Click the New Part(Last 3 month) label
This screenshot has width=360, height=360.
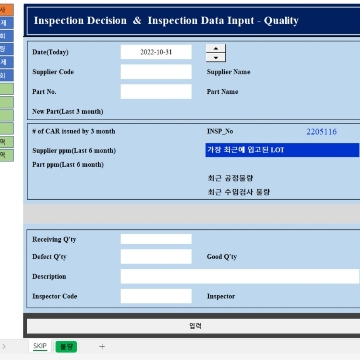pos(68,112)
